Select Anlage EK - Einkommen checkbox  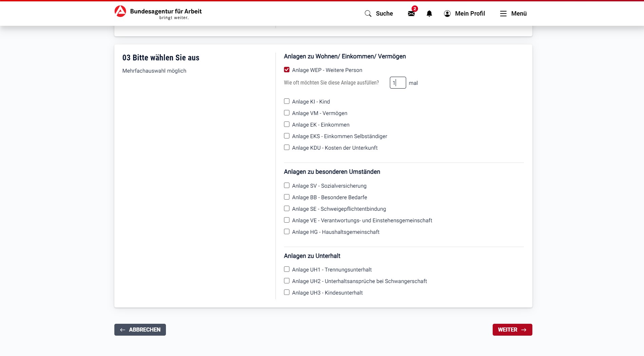click(x=287, y=125)
